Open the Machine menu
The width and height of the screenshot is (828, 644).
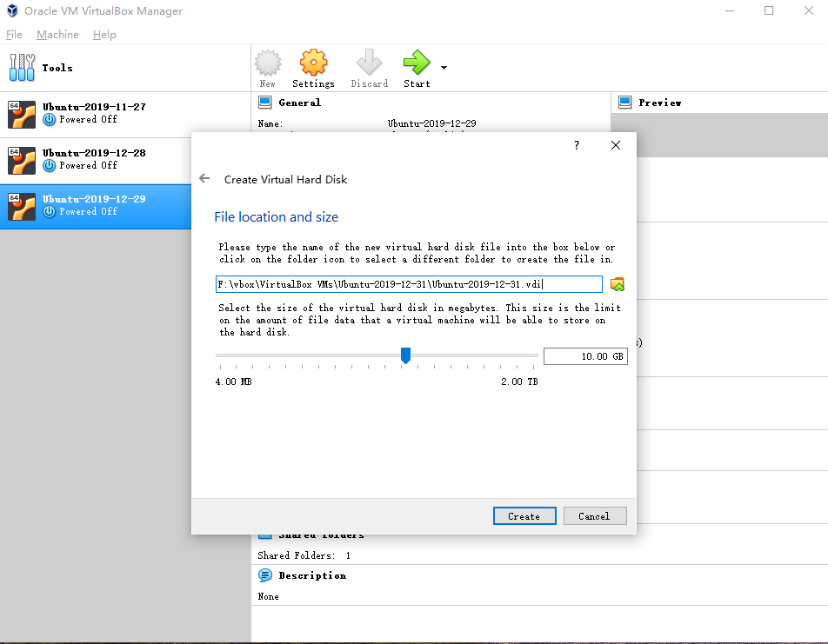[x=57, y=35]
